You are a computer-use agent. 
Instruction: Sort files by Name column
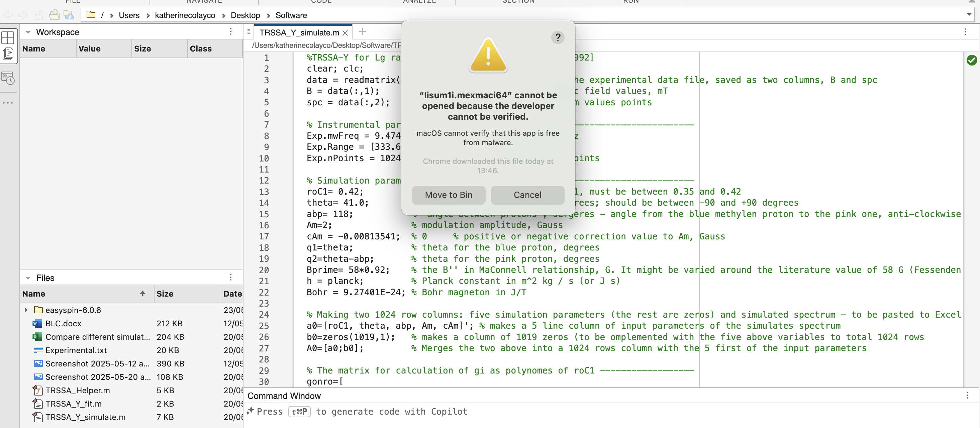[87, 294]
